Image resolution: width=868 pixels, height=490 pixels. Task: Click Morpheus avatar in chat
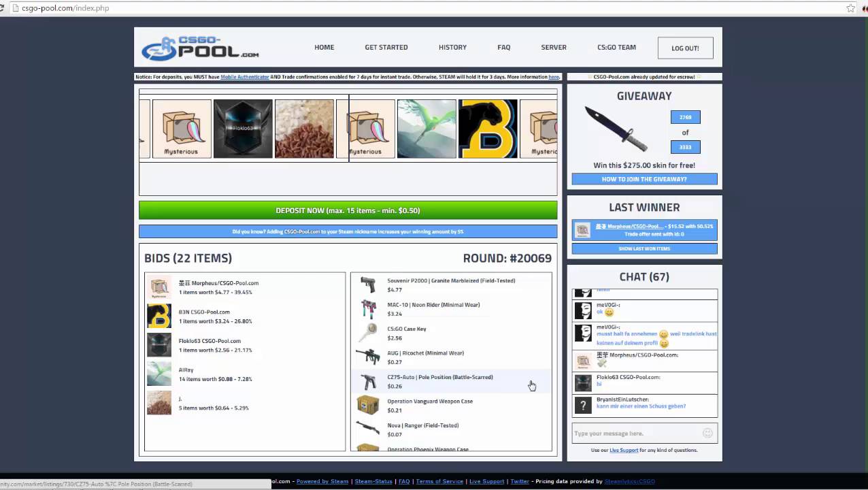click(x=583, y=361)
